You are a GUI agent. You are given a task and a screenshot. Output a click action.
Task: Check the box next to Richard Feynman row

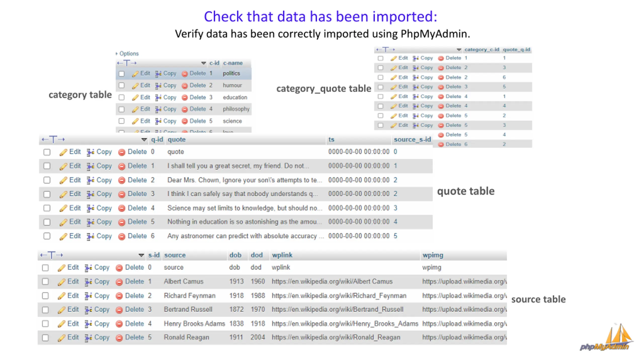[45, 296]
